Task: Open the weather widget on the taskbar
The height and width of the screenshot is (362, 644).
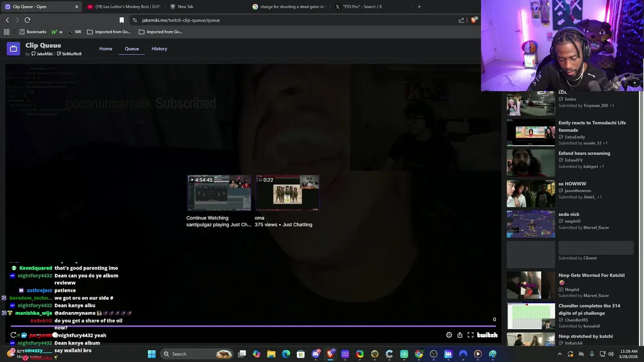Action: pos(25,354)
